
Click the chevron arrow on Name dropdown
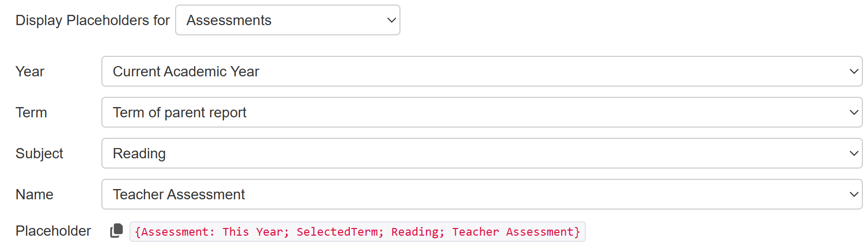854,195
